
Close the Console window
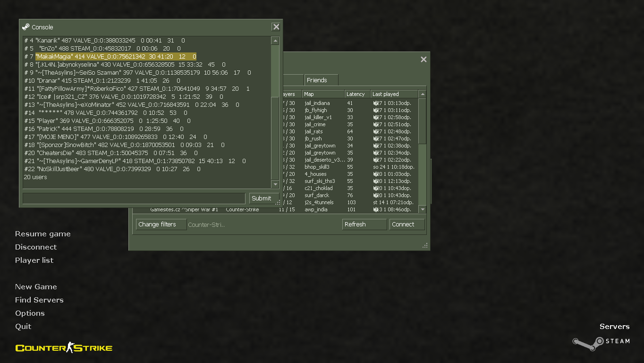276,27
